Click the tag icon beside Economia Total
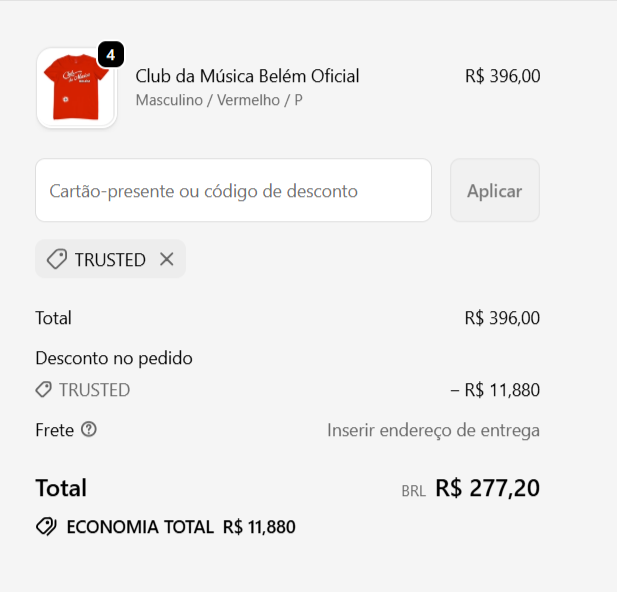The image size is (617, 592). (46, 527)
